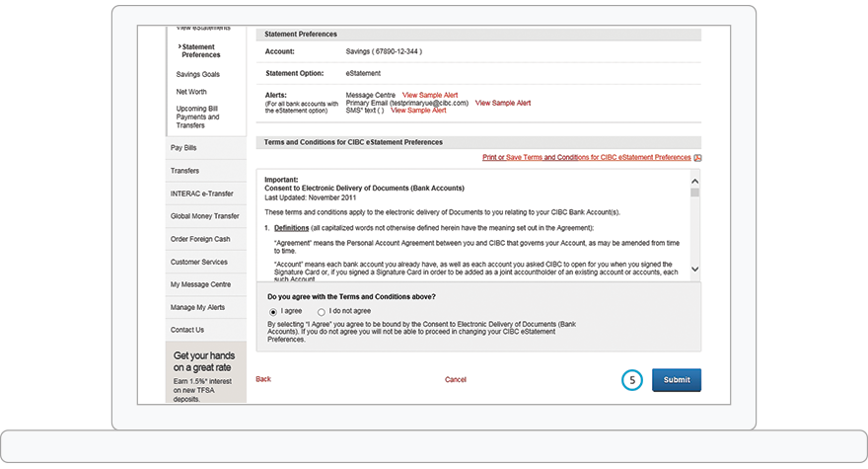
Task: View Sample Alert for Message Centre
Action: [x=430, y=95]
